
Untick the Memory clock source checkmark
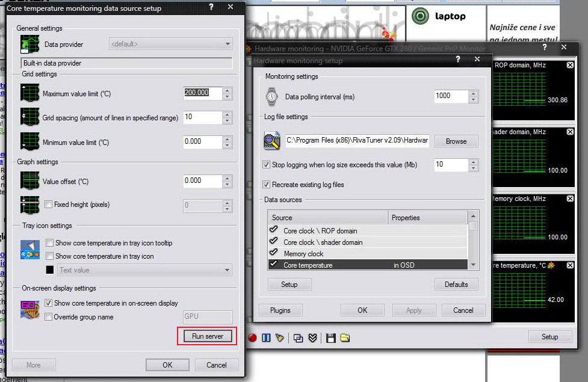(x=274, y=253)
